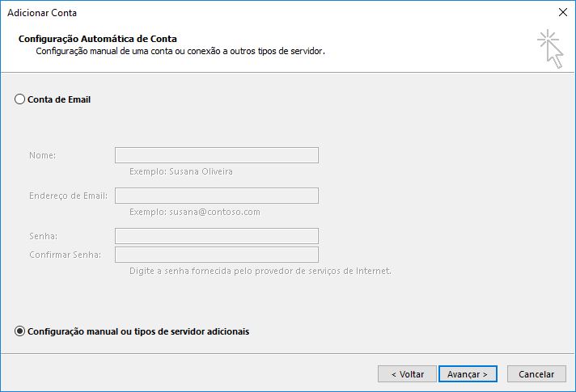Click the Endereço de Email input box
The width and height of the screenshot is (576, 392).
(217, 196)
